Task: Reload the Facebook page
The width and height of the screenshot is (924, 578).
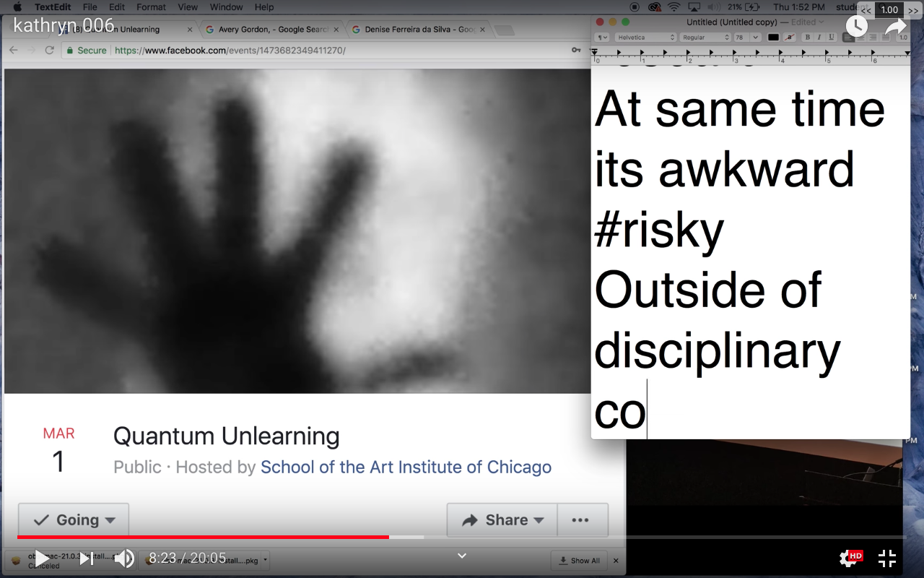Action: click(x=50, y=51)
